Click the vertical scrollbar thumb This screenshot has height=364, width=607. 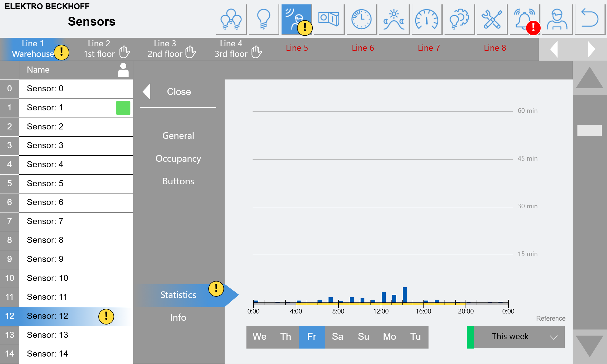click(x=590, y=130)
